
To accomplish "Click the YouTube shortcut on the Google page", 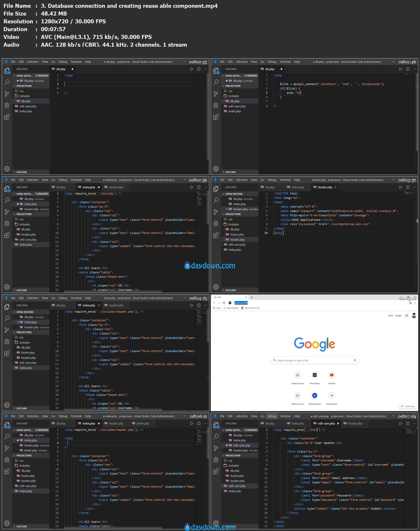I will [332, 375].
